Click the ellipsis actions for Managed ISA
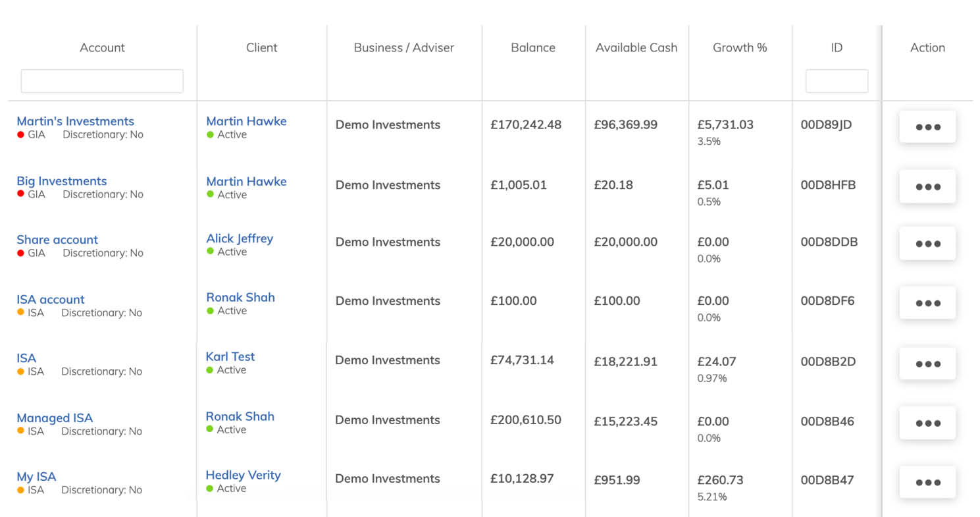 pos(927,423)
